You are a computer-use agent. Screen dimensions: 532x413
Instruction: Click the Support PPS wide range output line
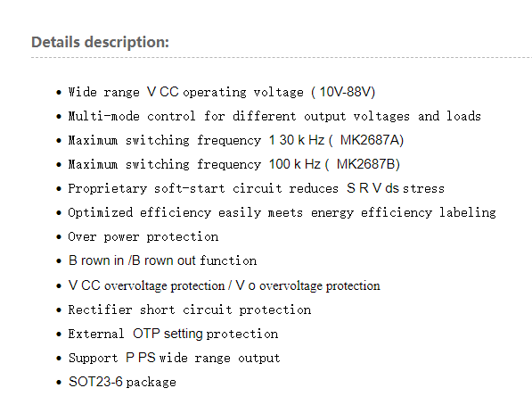point(174,358)
